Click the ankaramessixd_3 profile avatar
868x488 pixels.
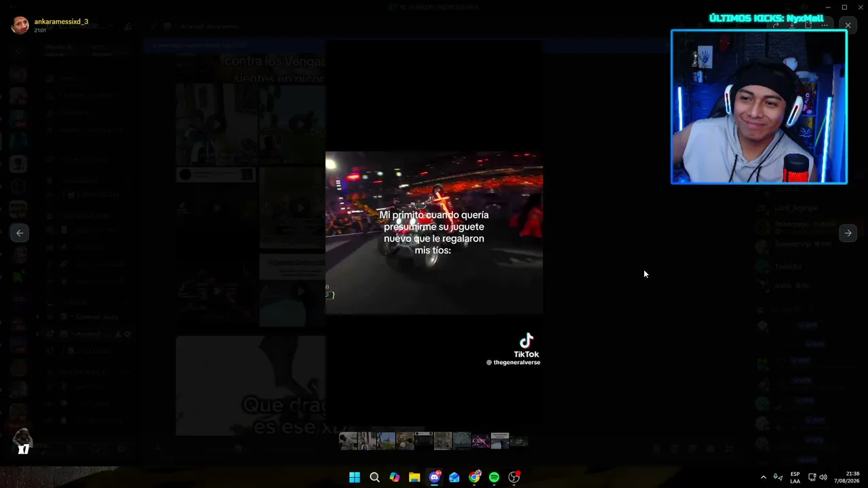click(x=20, y=25)
